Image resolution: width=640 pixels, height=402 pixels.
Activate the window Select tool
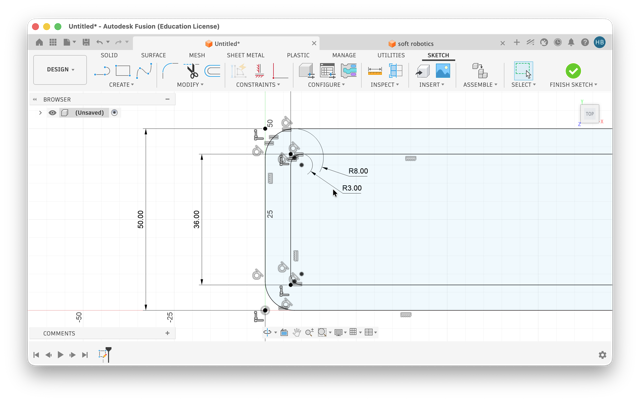pyautogui.click(x=523, y=71)
